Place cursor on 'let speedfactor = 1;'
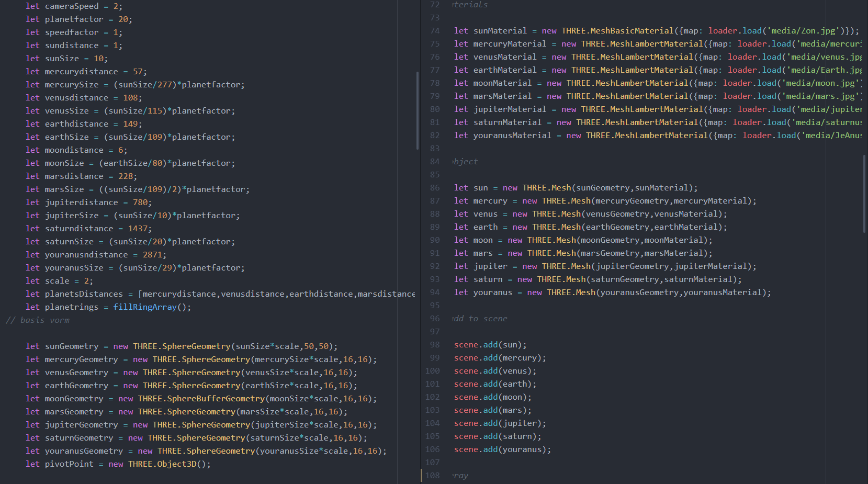The width and height of the screenshot is (868, 484). pos(74,32)
